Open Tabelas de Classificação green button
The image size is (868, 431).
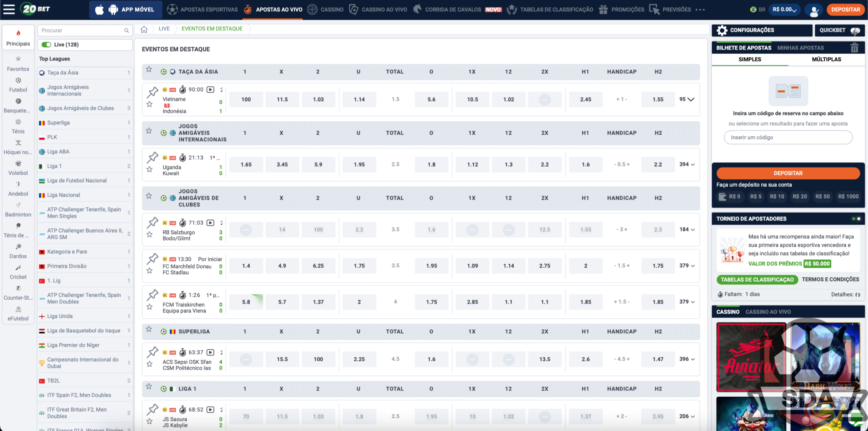point(757,279)
